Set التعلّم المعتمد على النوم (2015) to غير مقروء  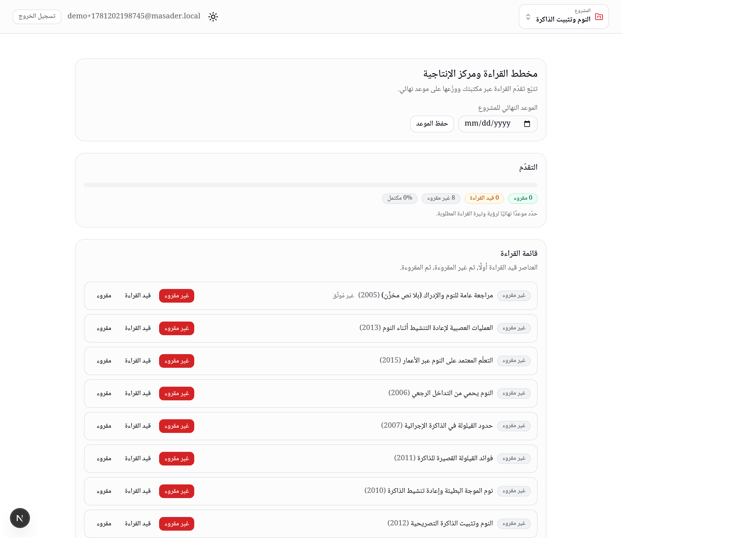tap(176, 361)
